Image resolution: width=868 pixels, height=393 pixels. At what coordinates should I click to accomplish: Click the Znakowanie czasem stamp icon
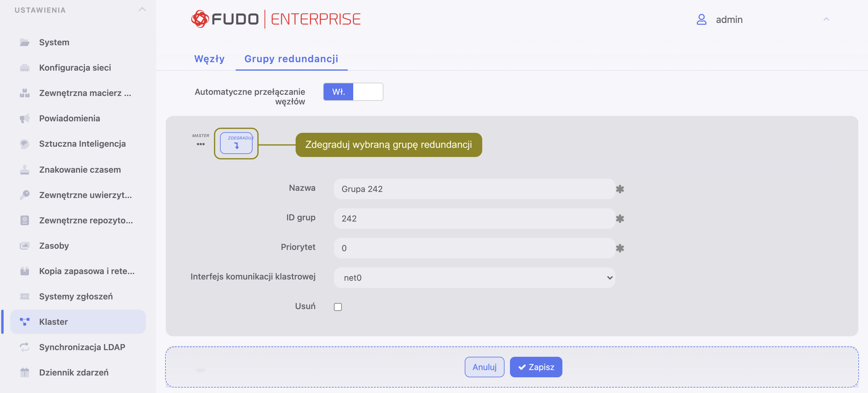tap(25, 169)
